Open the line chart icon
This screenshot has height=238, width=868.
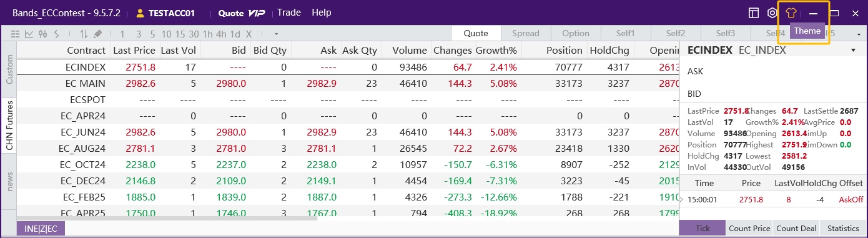click(29, 34)
